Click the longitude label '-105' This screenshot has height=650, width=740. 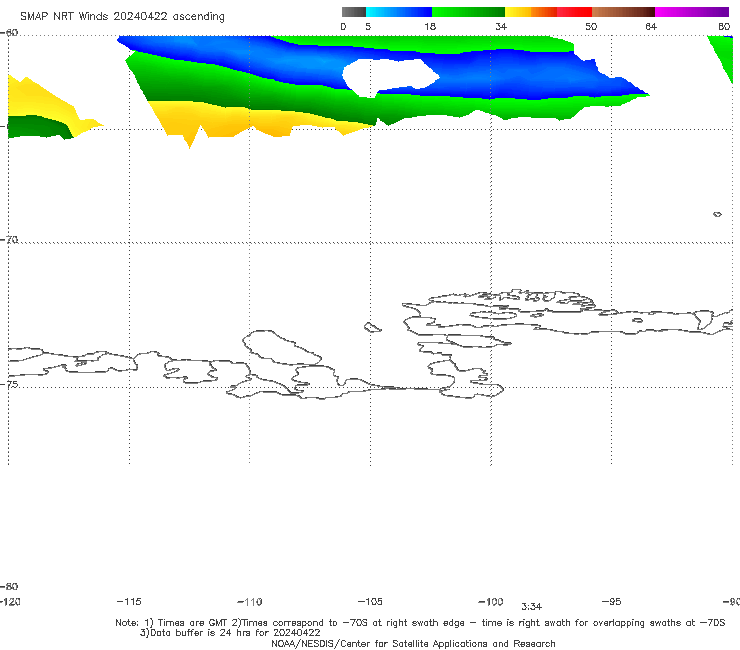coord(370,601)
